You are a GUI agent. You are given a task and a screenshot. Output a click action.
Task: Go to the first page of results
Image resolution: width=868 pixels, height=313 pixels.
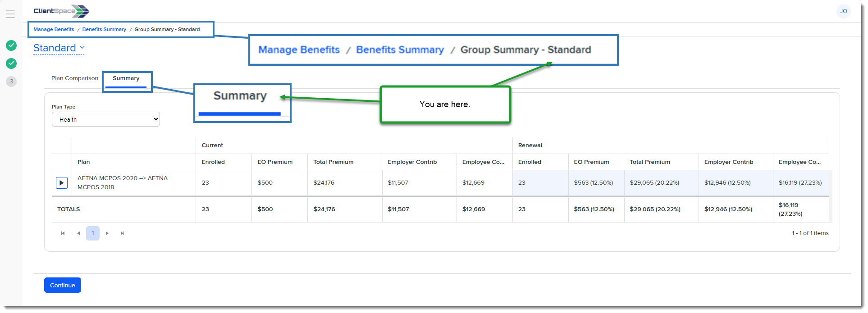click(x=63, y=233)
